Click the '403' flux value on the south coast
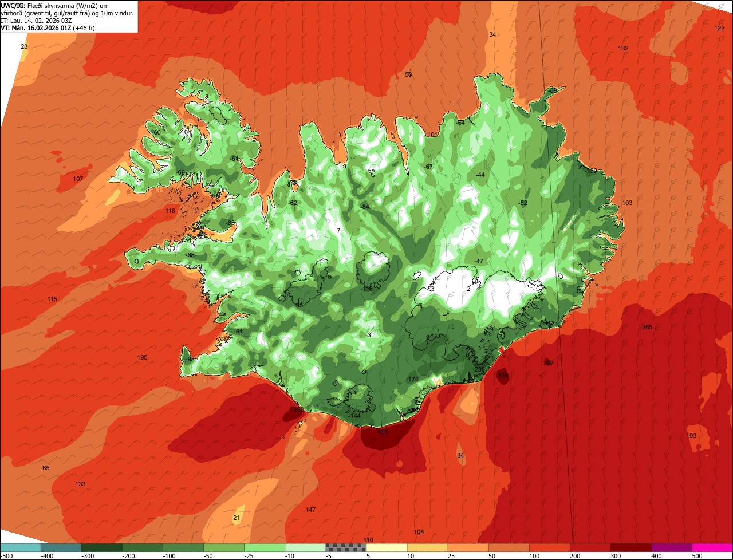This screenshot has height=560, width=733. [383, 432]
